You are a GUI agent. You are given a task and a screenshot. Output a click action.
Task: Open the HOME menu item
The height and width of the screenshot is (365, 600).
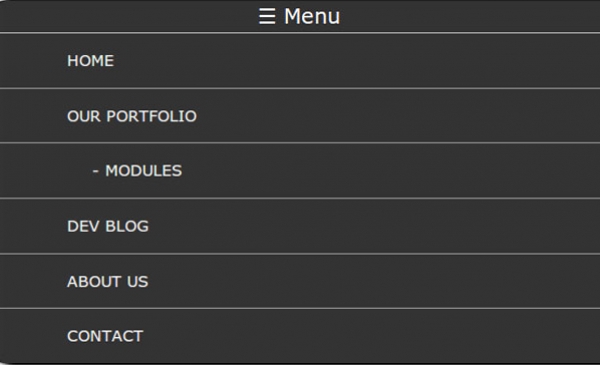pyautogui.click(x=90, y=61)
